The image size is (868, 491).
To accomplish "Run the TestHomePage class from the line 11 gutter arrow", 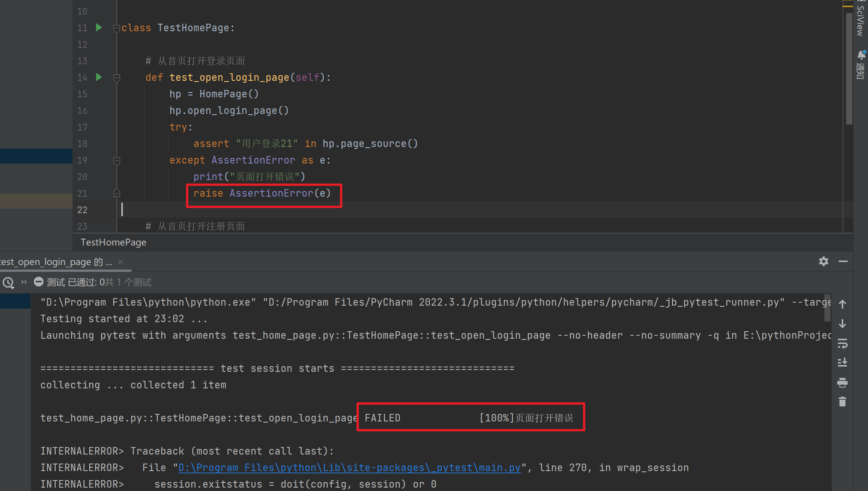I will [99, 27].
